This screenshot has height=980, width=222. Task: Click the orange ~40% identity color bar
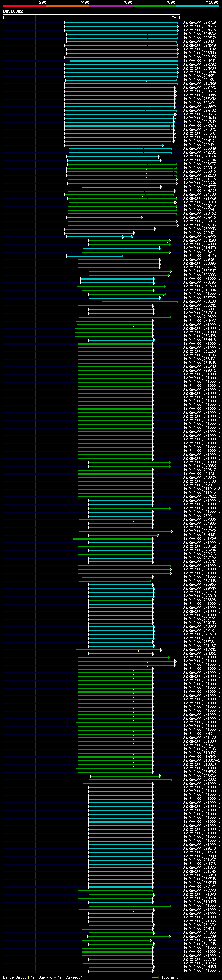tap(68, 7)
